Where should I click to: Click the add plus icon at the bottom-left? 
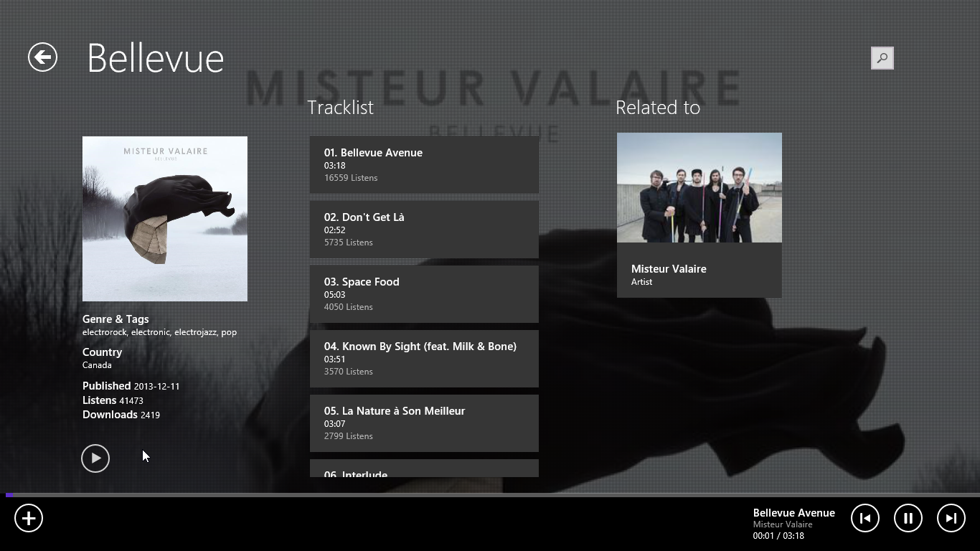pyautogui.click(x=29, y=518)
